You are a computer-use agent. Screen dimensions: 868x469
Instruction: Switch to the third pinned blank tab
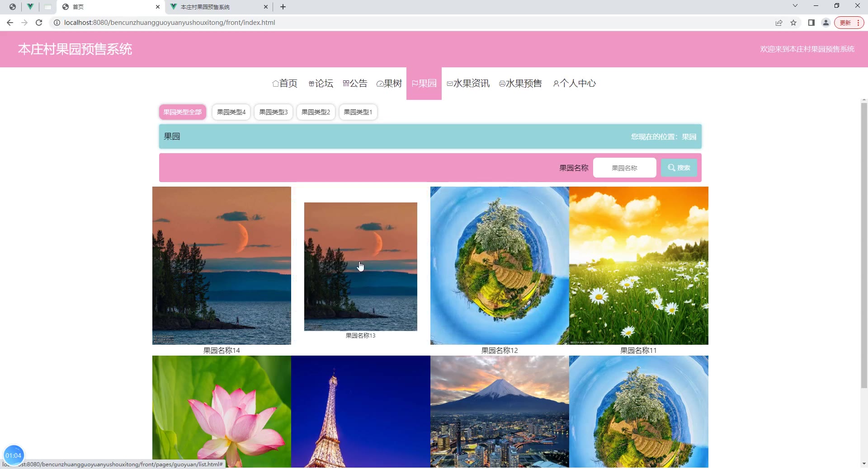coord(47,7)
